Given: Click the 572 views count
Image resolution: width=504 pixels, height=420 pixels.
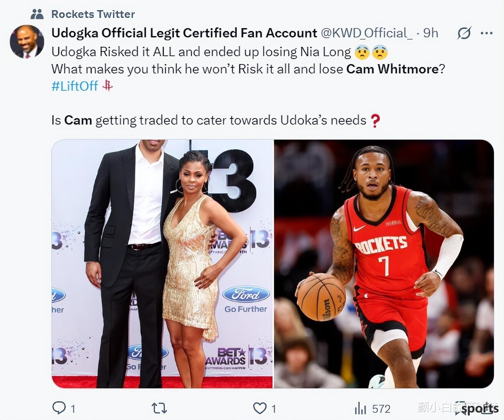Looking at the screenshot, I should pyautogui.click(x=381, y=409).
